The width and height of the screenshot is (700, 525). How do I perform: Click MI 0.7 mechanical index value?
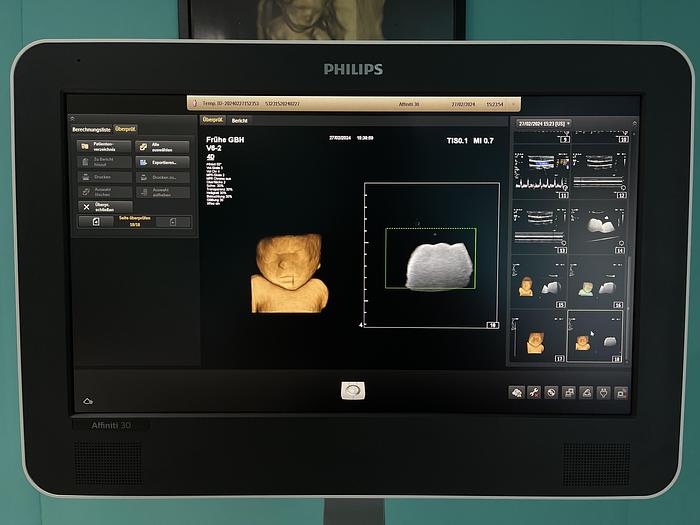click(x=483, y=141)
